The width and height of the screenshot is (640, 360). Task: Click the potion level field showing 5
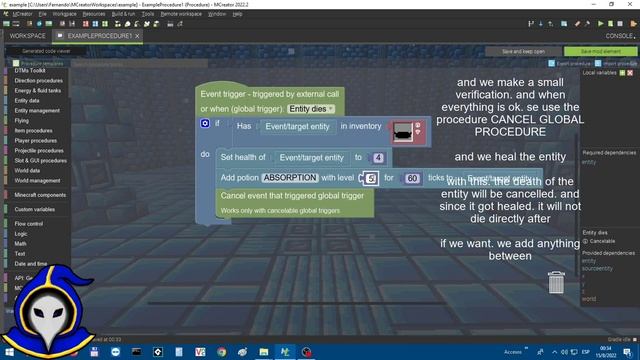point(371,179)
